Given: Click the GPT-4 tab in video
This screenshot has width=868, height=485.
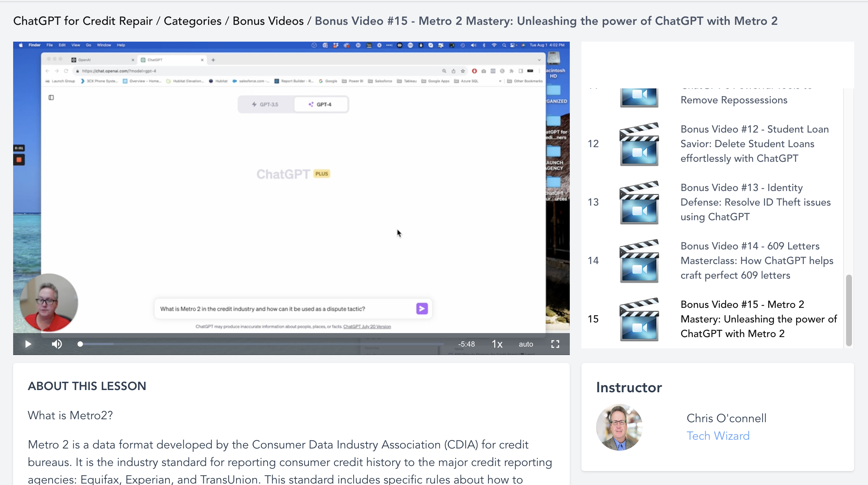Looking at the screenshot, I should [320, 104].
